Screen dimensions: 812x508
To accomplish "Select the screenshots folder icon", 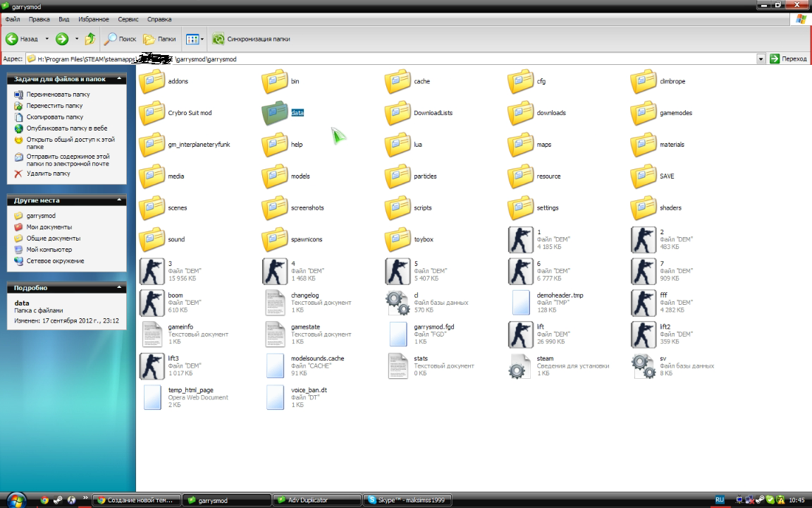I will pyautogui.click(x=274, y=208).
